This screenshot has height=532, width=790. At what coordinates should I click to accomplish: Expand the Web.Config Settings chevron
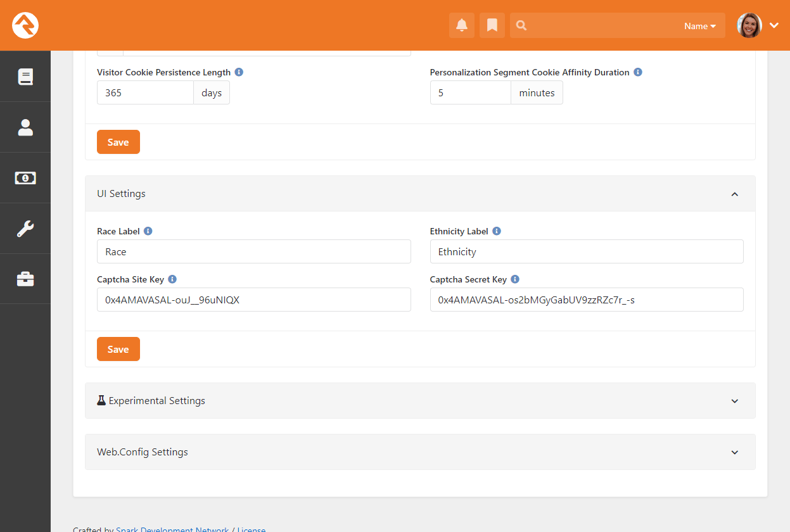pyautogui.click(x=735, y=452)
